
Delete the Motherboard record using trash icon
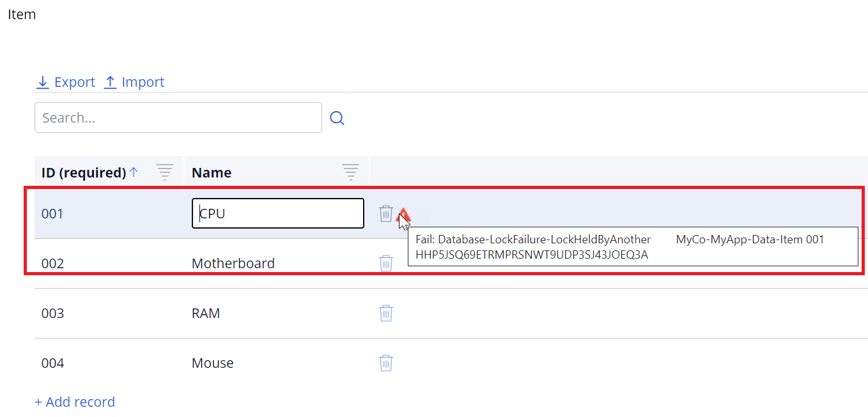pos(386,263)
